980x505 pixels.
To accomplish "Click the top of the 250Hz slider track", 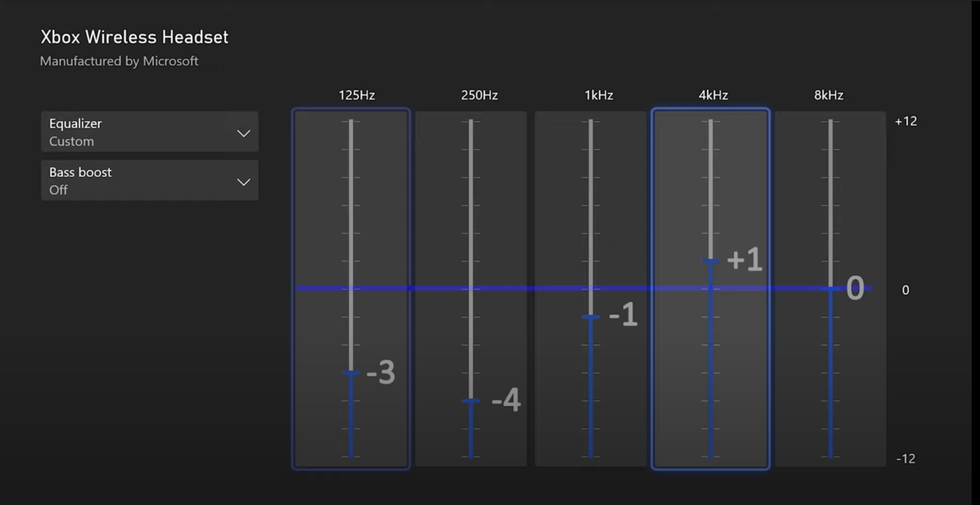I will pos(471,123).
